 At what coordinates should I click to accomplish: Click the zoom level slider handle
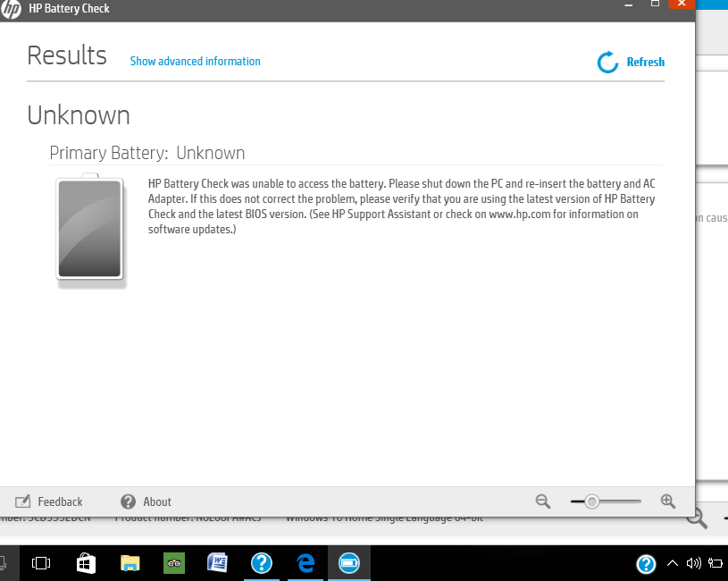pyautogui.click(x=594, y=501)
